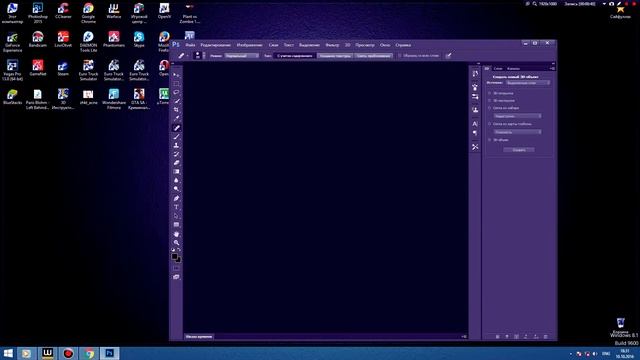Select the Brush tool
The height and width of the screenshot is (360, 640).
point(176,137)
